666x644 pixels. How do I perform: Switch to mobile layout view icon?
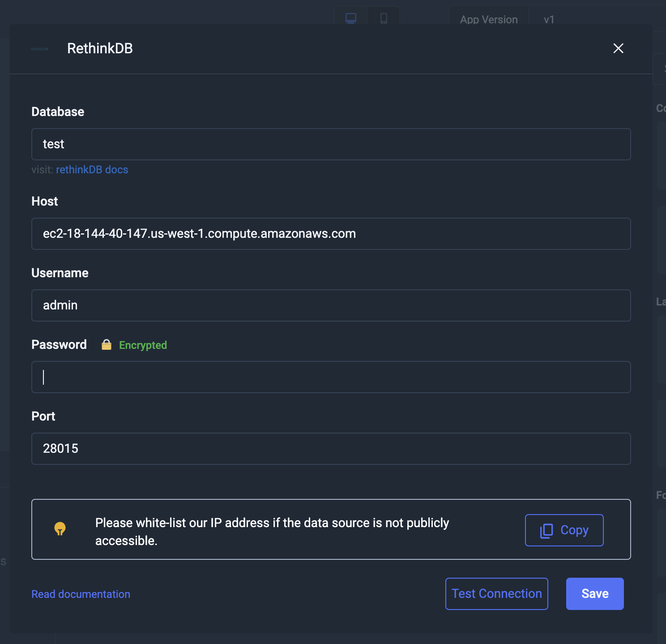(384, 18)
